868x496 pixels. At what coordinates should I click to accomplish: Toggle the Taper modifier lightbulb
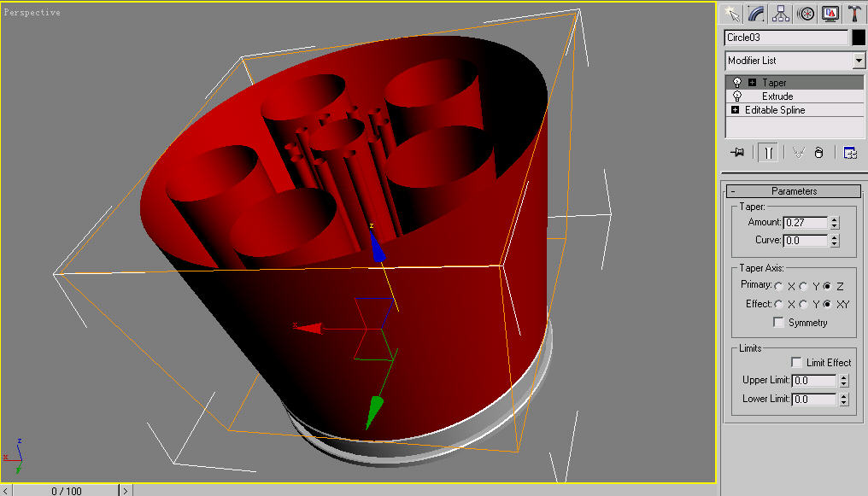[x=737, y=83]
